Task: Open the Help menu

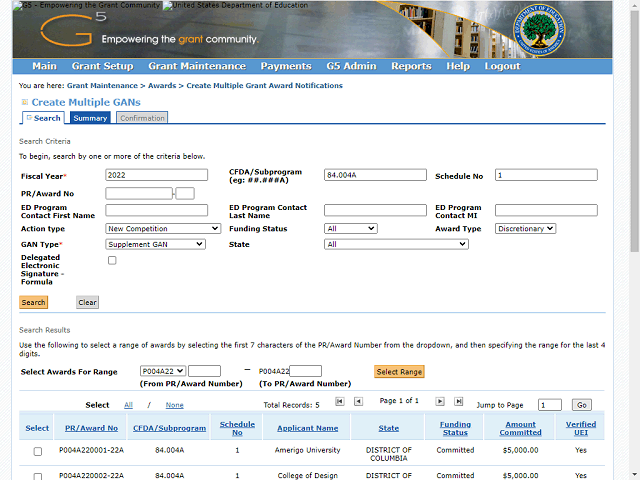Action: tap(458, 66)
